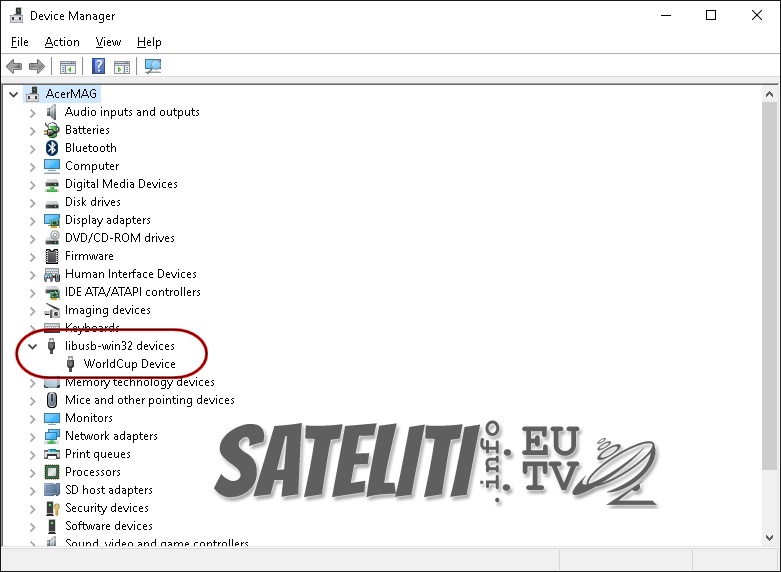Click the Firmware chip icon
The height and width of the screenshot is (572, 781).
click(52, 256)
